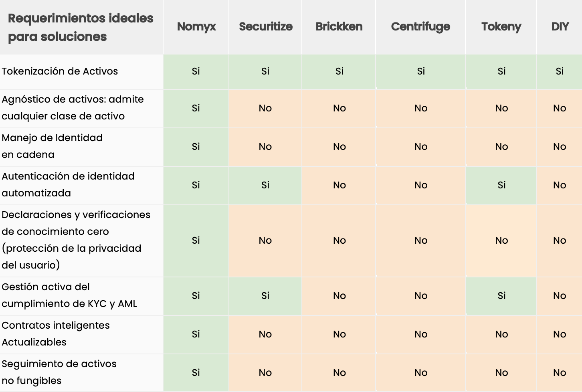Click the Securitize column header

point(266,27)
